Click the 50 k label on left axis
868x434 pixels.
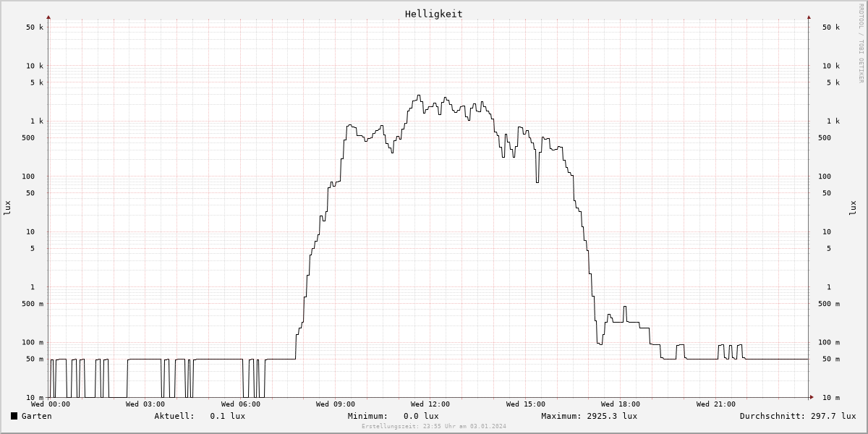pos(35,27)
